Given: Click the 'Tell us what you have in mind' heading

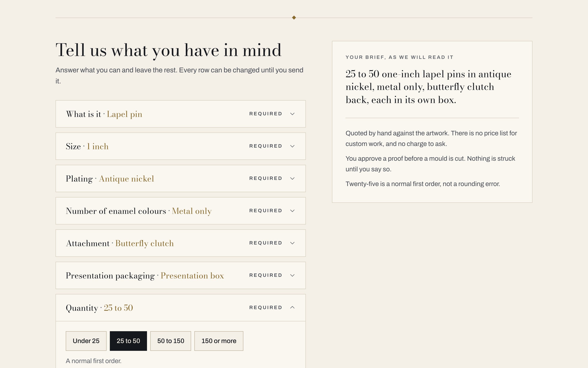Looking at the screenshot, I should [x=169, y=50].
